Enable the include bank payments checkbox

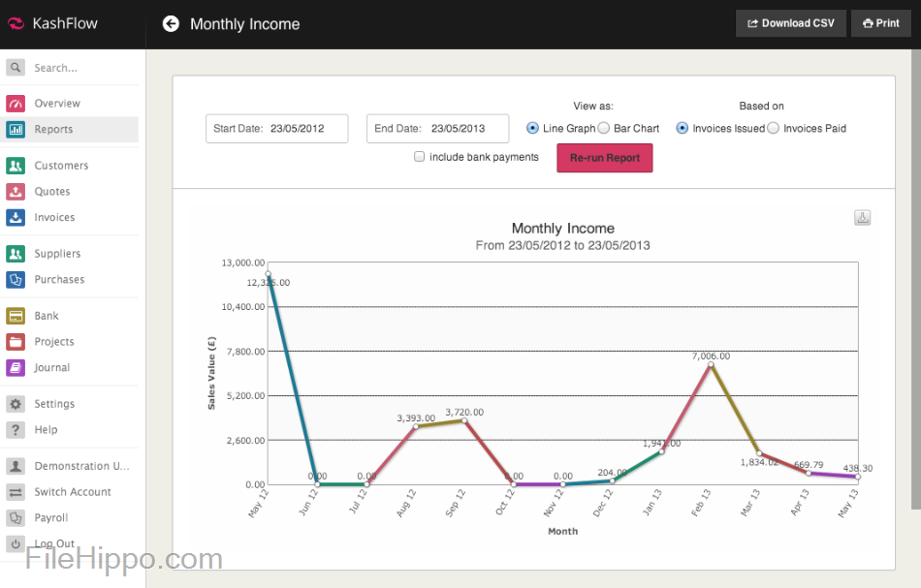[420, 156]
